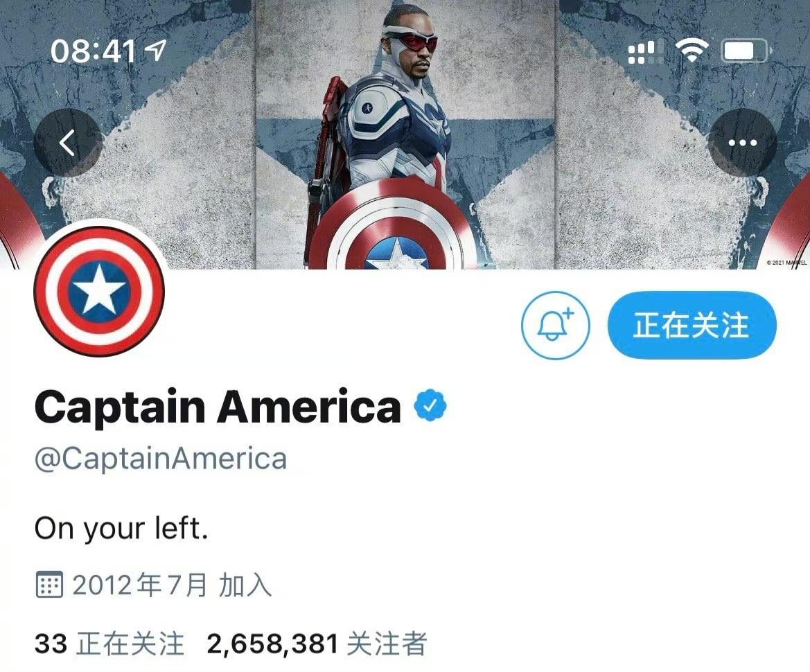810x672 pixels.
Task: Turn on notifications via the bell icon
Action: (x=555, y=326)
